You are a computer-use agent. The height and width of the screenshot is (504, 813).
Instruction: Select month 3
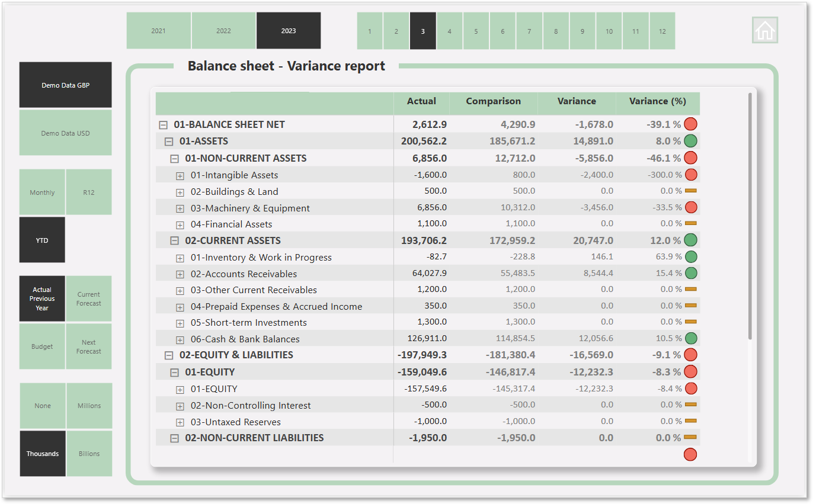coord(423,31)
